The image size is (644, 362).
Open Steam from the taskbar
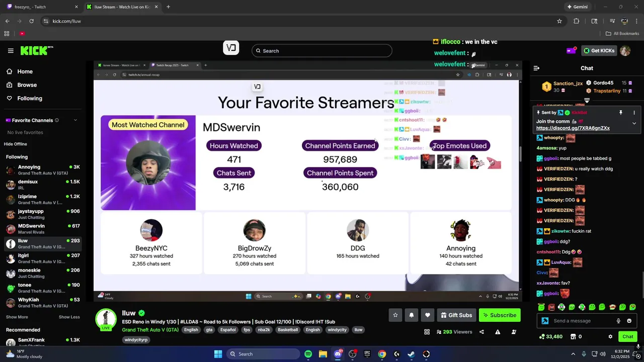click(411, 354)
